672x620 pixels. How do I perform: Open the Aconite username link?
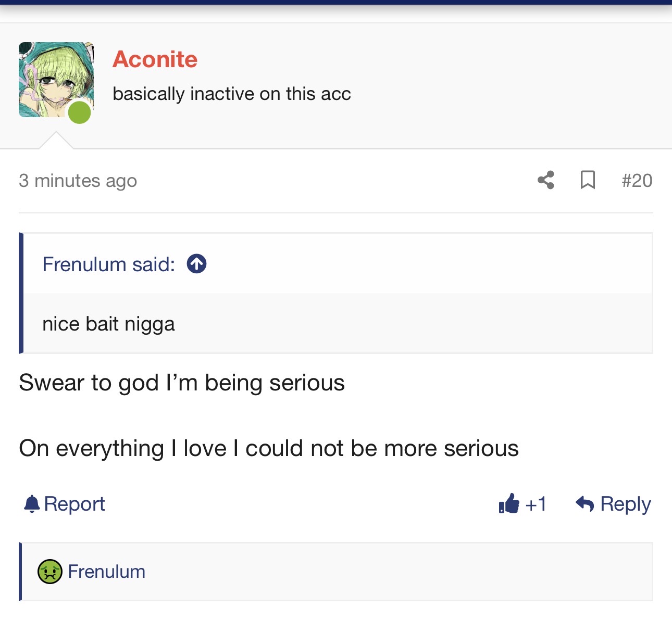tap(155, 59)
